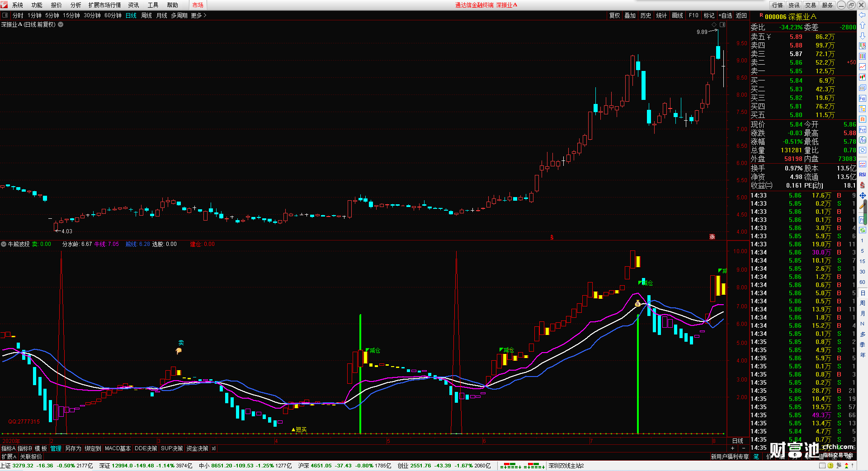Screen dimensions: 868x471
Task: Click the plus zoom-in button below chart
Action: [732, 448]
